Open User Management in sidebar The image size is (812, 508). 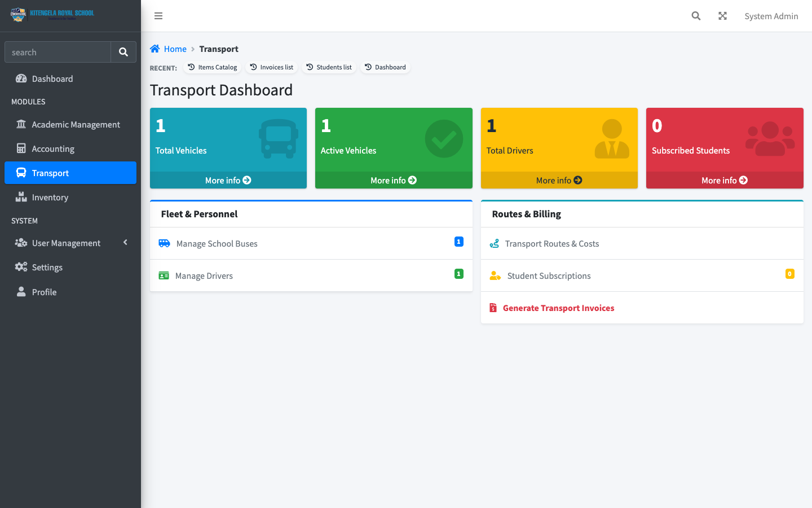(70, 243)
